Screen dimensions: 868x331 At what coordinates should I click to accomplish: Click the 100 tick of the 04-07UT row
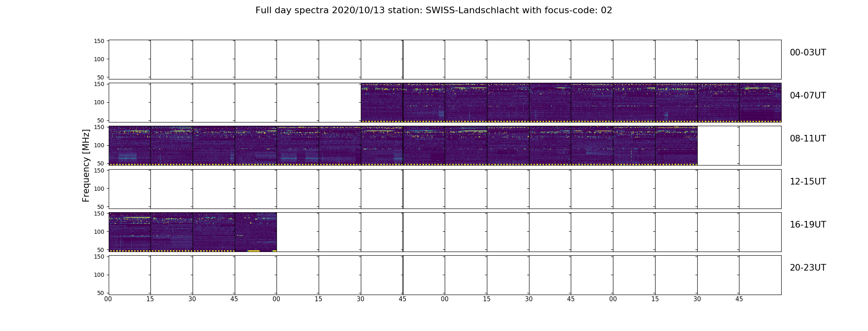coord(99,102)
